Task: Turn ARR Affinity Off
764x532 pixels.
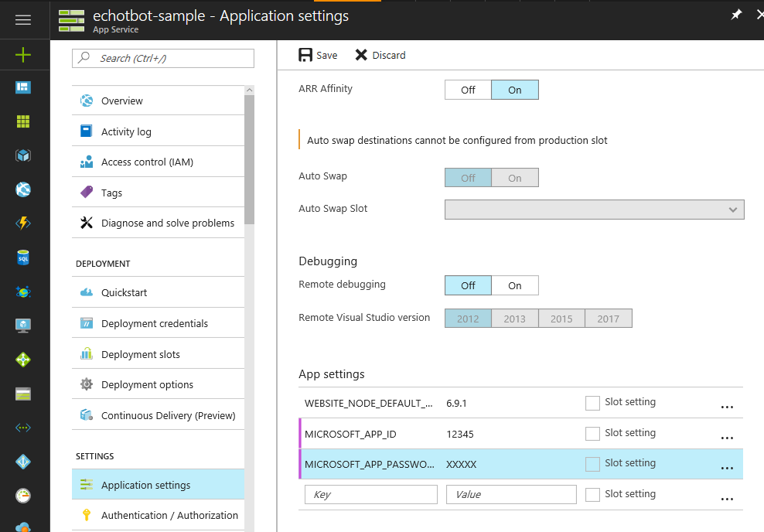Action: pos(468,90)
